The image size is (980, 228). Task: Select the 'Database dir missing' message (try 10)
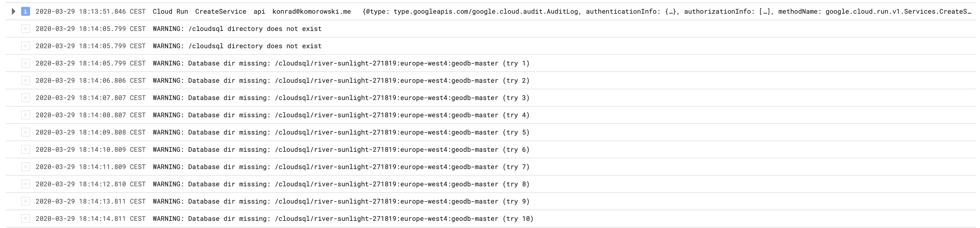point(343,218)
